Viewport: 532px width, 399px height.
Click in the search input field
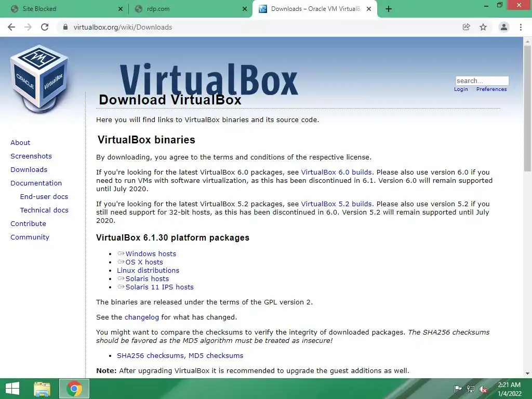[482, 81]
